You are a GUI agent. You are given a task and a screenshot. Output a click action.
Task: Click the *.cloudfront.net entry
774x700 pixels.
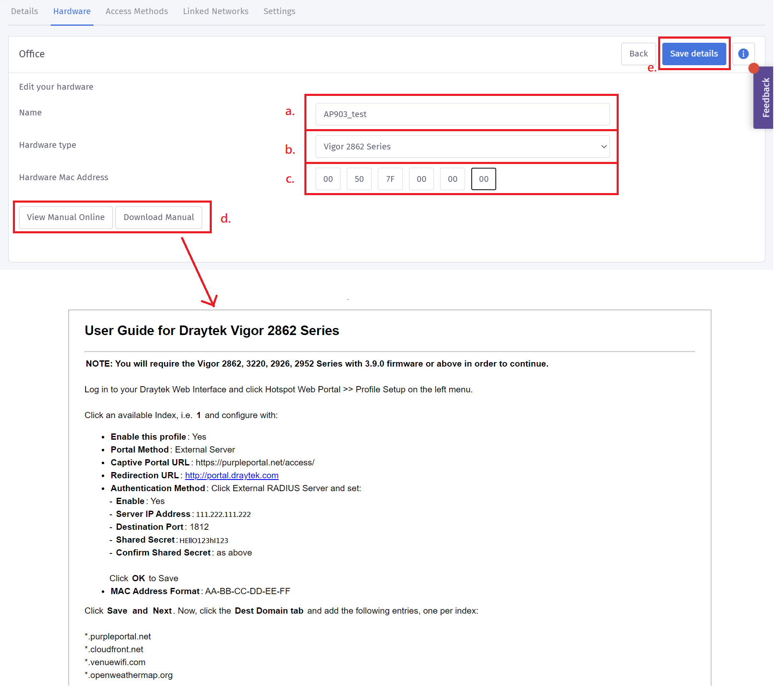[114, 649]
